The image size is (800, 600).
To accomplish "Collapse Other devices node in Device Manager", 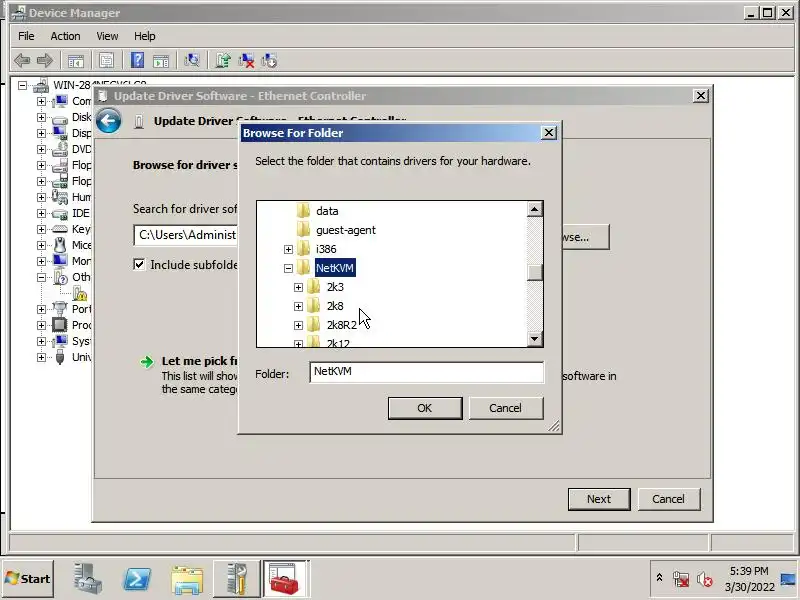I will tap(41, 277).
